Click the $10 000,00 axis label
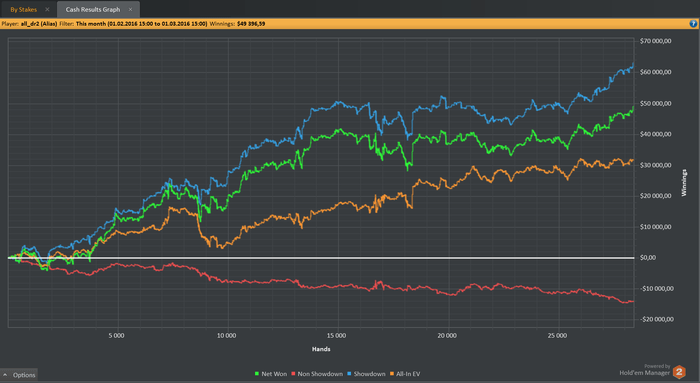 (x=655, y=227)
